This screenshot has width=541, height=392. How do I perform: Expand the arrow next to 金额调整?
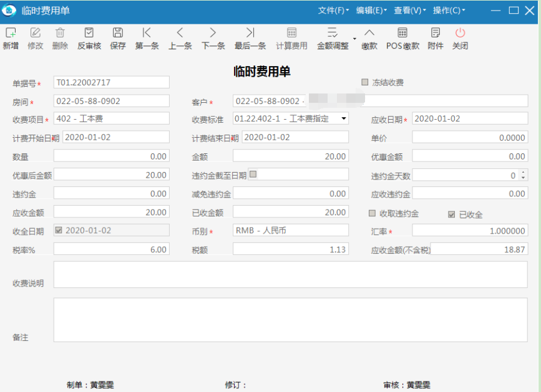tap(354, 39)
